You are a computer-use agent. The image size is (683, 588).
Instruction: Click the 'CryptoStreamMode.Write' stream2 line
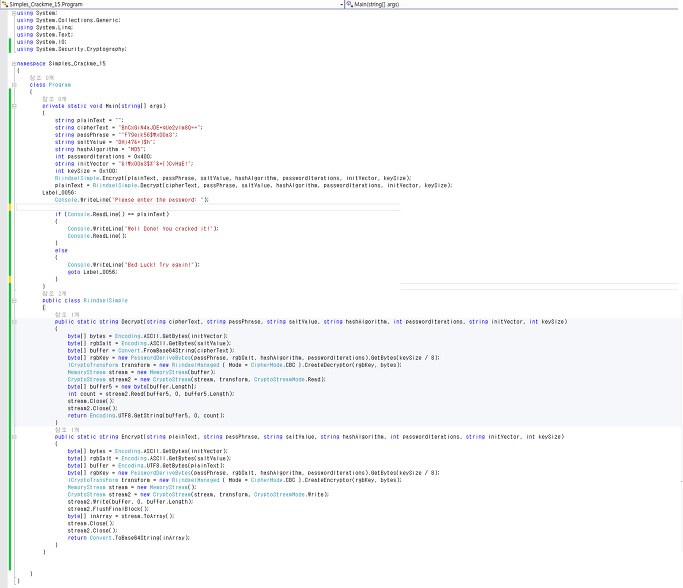199,494
